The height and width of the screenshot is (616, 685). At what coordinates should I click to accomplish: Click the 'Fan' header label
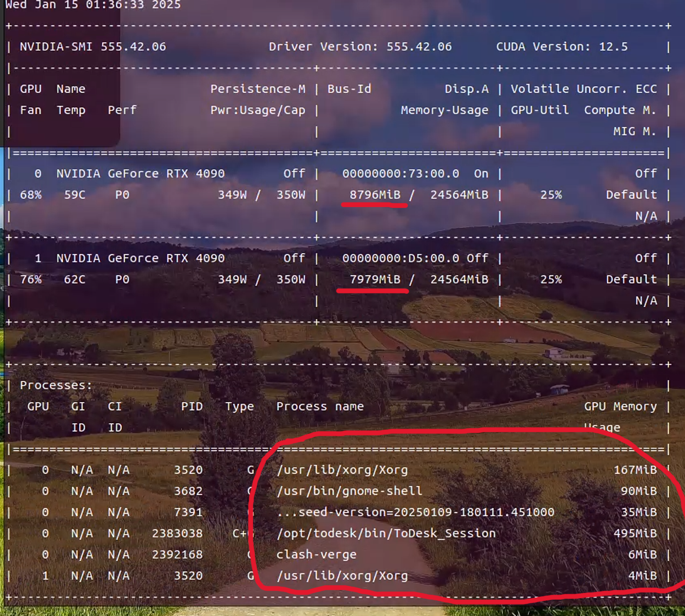point(31,110)
